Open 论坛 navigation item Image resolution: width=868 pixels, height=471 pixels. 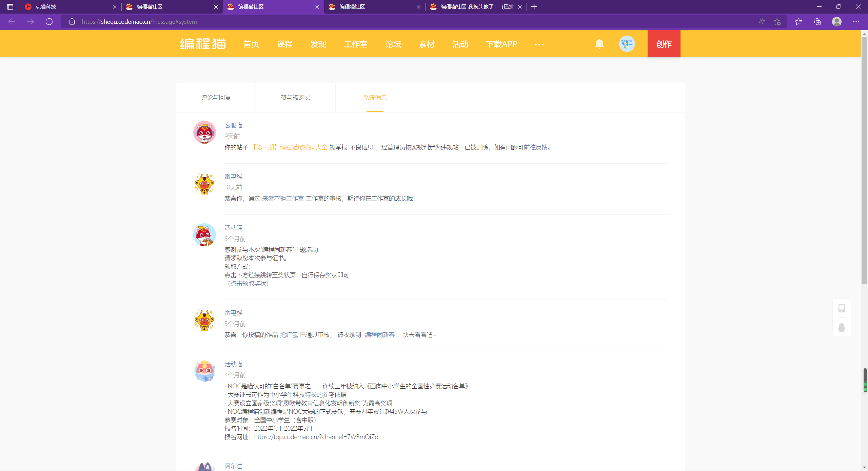click(x=393, y=44)
